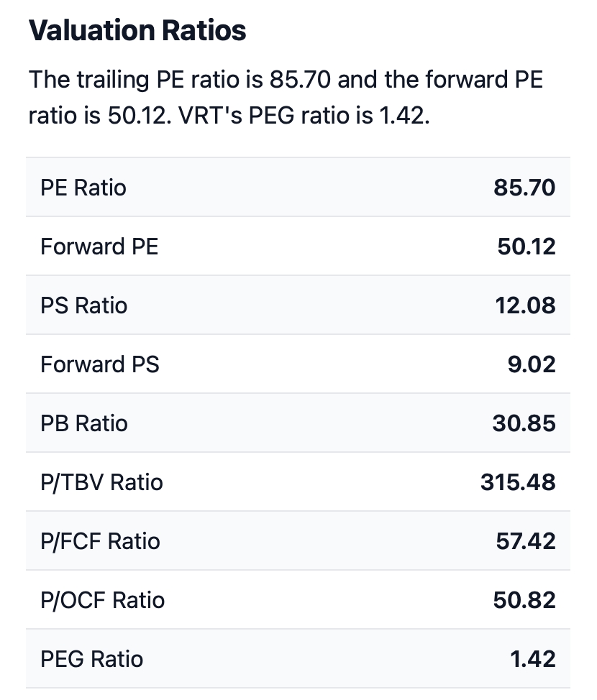The width and height of the screenshot is (597, 700).
Task: Select the Forward PS row label
Action: point(100,364)
